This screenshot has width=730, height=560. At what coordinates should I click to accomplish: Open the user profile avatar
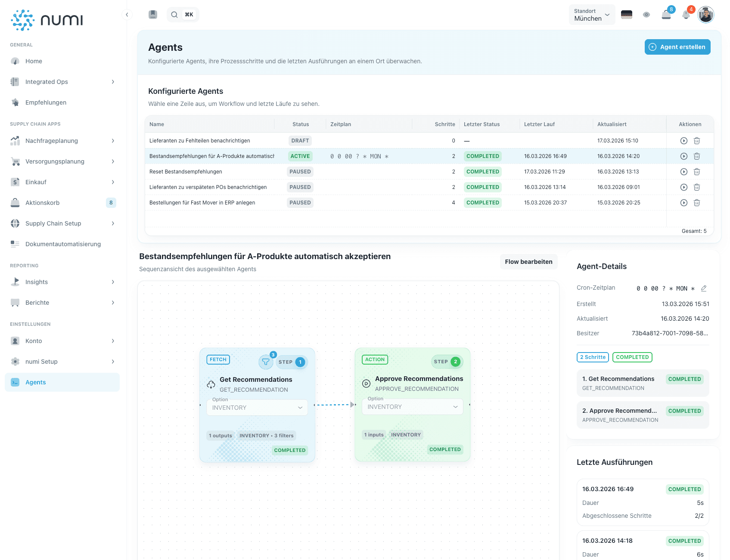[x=705, y=15]
